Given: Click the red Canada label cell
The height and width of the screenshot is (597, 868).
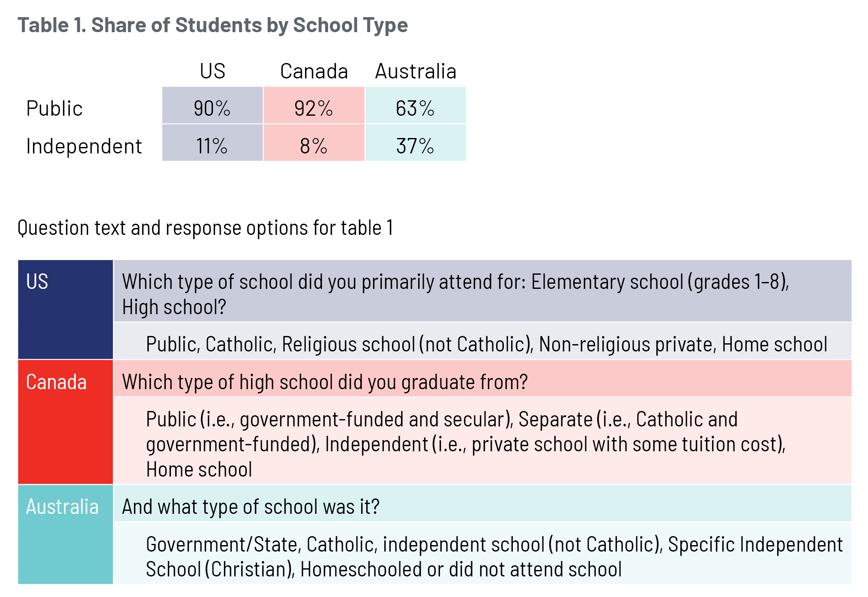Looking at the screenshot, I should 65,422.
